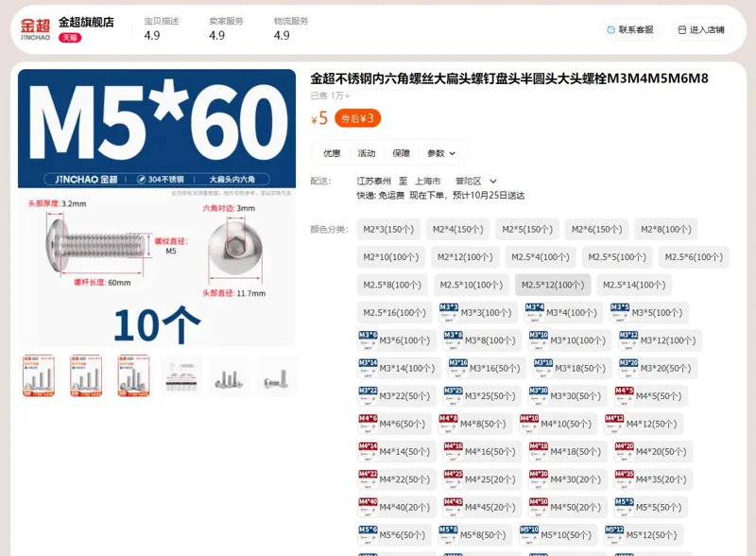756x556 pixels.
Task: Click the M4*5 option image icon
Action: (x=625, y=396)
